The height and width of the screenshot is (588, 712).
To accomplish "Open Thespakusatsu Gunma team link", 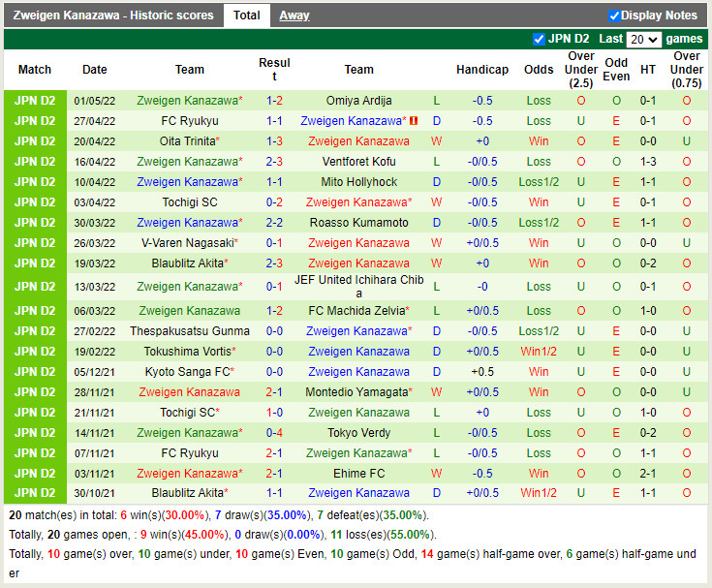I will pyautogui.click(x=190, y=331).
